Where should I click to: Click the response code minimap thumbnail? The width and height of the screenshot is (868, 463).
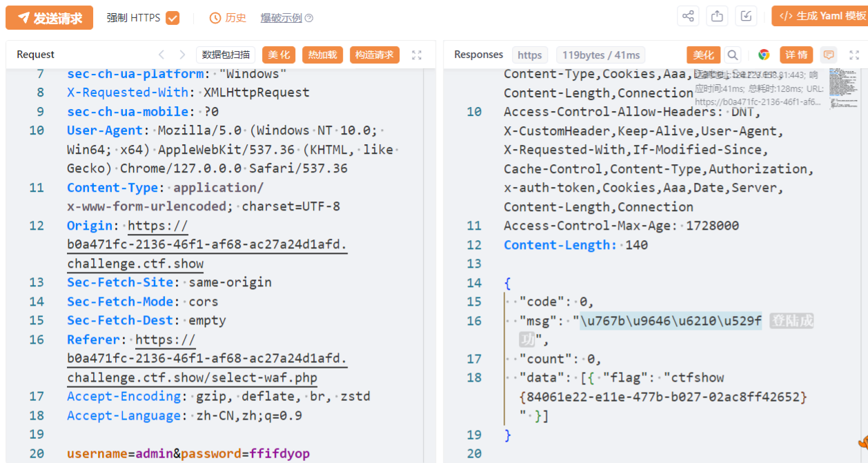click(x=842, y=88)
